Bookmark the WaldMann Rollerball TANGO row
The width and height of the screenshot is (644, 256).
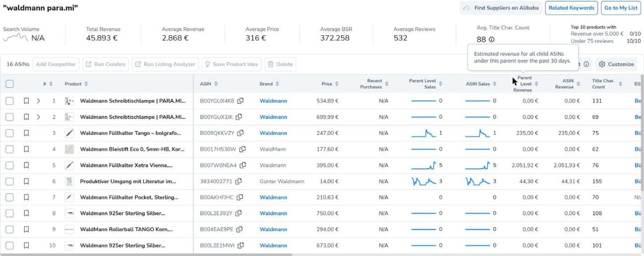coord(26,229)
